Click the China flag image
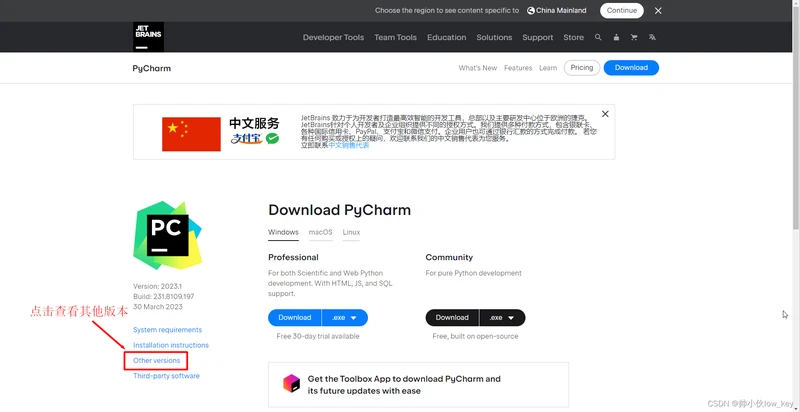The image size is (800, 412). [x=191, y=134]
